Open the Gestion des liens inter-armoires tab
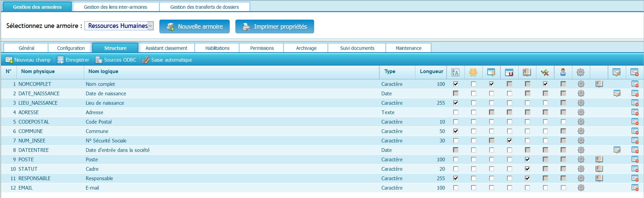This screenshot has width=644, height=198. tap(115, 7)
